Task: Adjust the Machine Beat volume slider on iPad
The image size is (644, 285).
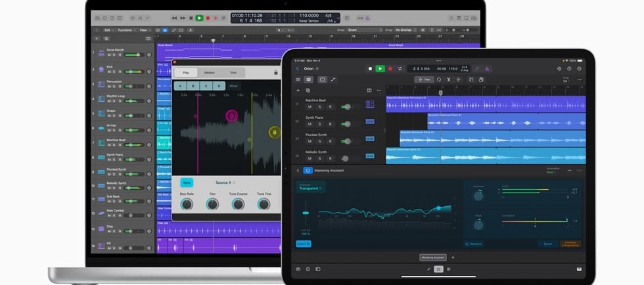Action: point(347,107)
